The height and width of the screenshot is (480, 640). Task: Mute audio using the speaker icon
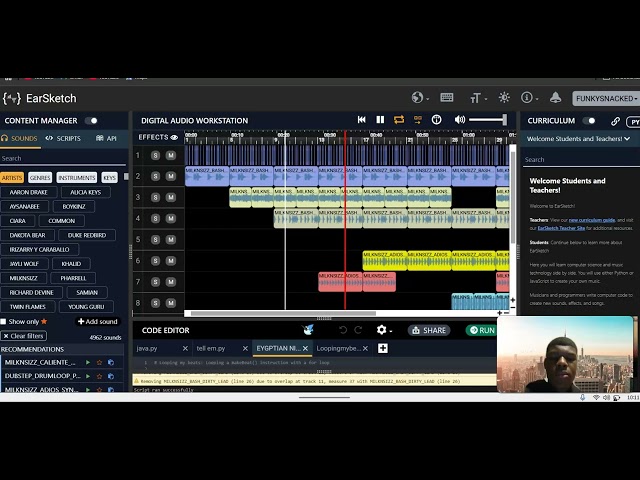tap(460, 120)
